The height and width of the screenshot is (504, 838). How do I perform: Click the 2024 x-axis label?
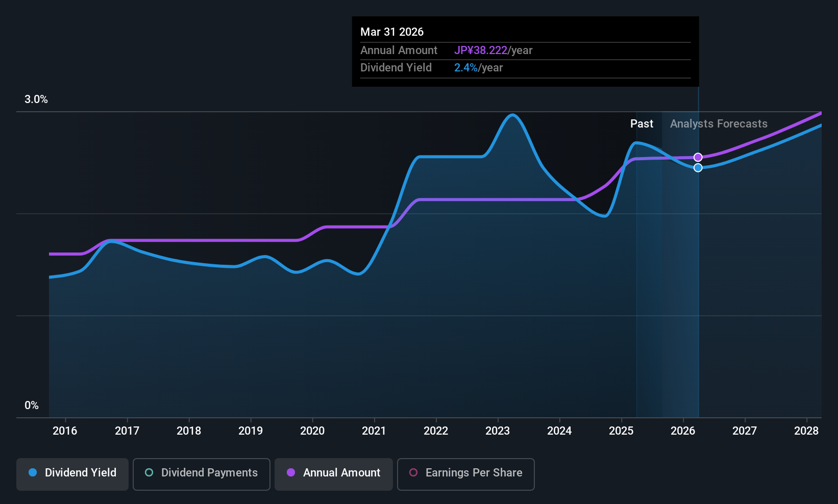(559, 431)
